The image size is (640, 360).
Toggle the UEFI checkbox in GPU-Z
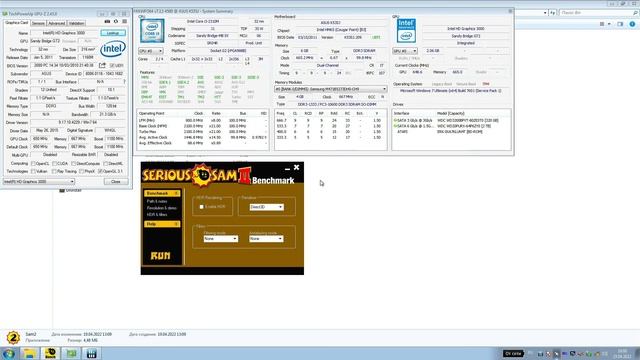point(112,65)
